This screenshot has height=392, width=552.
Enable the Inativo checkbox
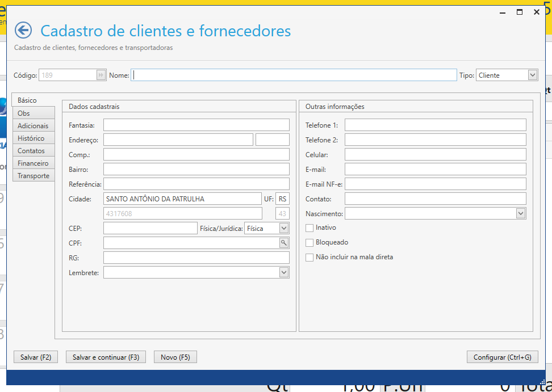click(310, 228)
